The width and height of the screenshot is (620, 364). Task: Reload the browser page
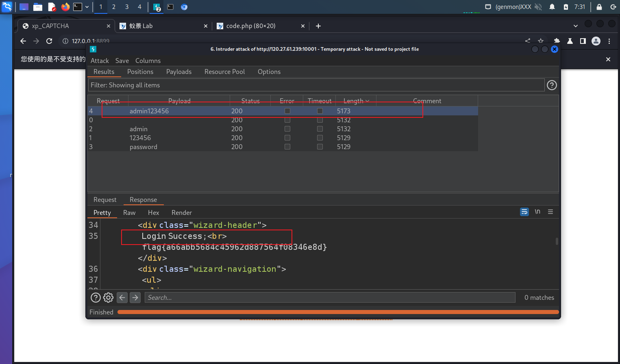tap(49, 41)
